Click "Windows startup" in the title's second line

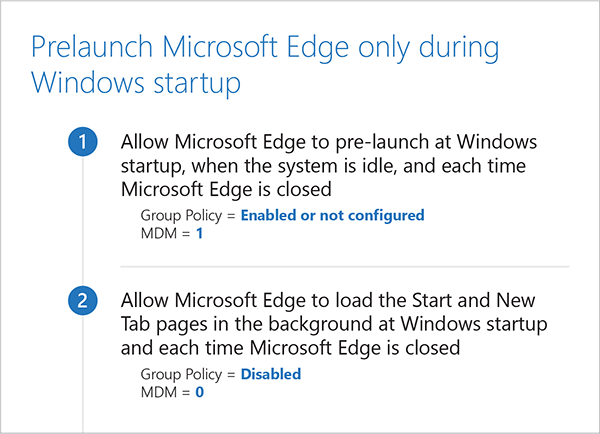136,83
